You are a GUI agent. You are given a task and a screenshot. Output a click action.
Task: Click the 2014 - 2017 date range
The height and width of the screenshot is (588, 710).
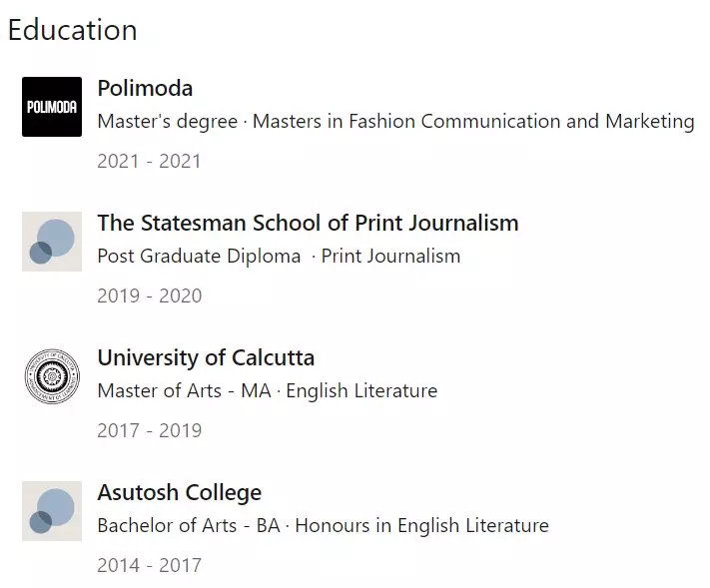click(150, 565)
